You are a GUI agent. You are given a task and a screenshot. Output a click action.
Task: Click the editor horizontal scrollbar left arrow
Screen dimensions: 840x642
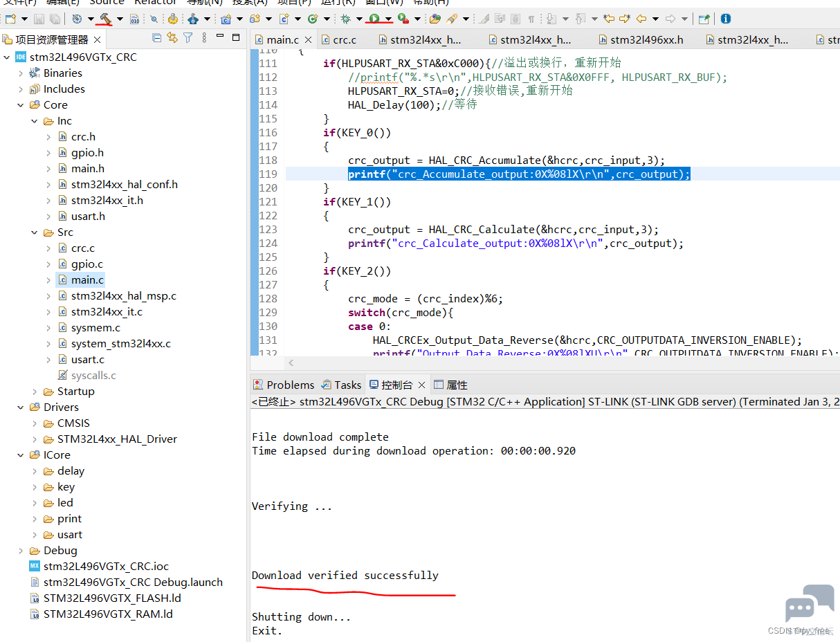[x=291, y=363]
